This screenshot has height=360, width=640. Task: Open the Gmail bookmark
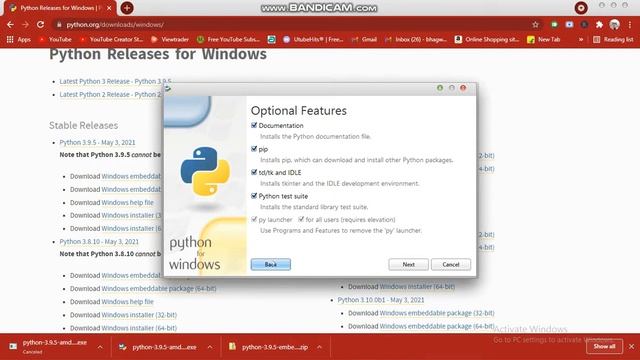[364, 40]
